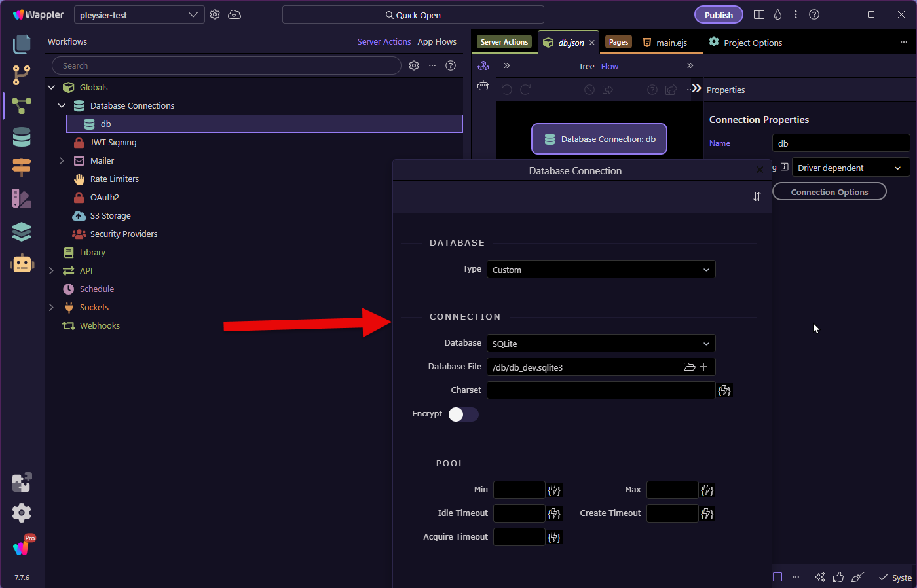Collapse the Database Connections tree node
917x588 pixels.
(x=62, y=105)
